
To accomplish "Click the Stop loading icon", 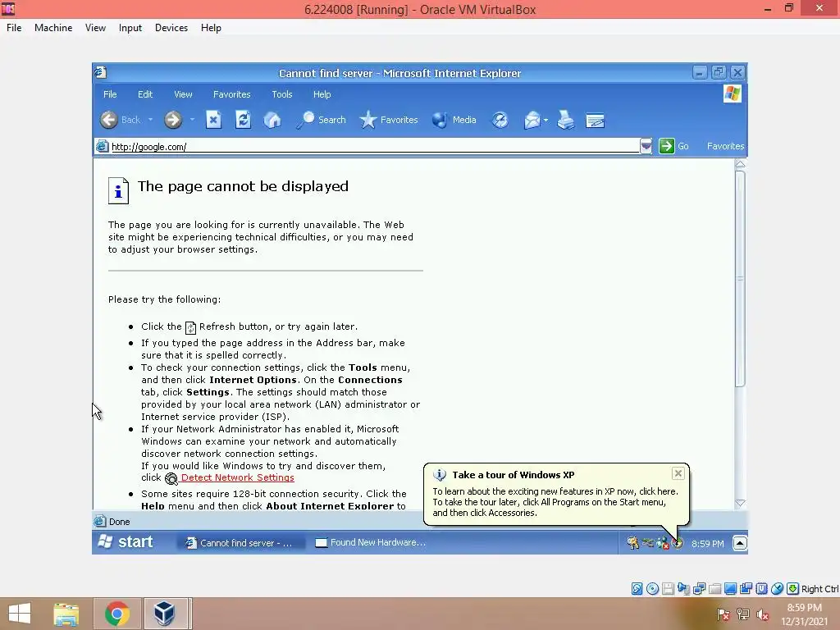I will pyautogui.click(x=214, y=120).
